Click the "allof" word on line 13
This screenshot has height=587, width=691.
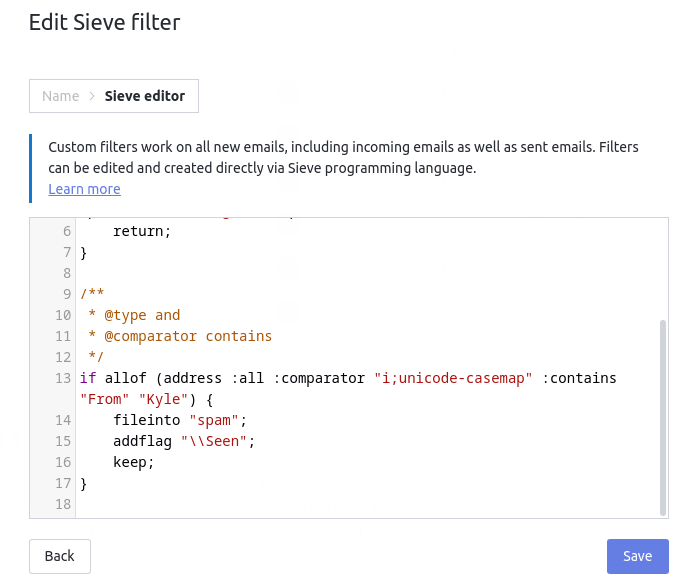pyautogui.click(x=125, y=378)
